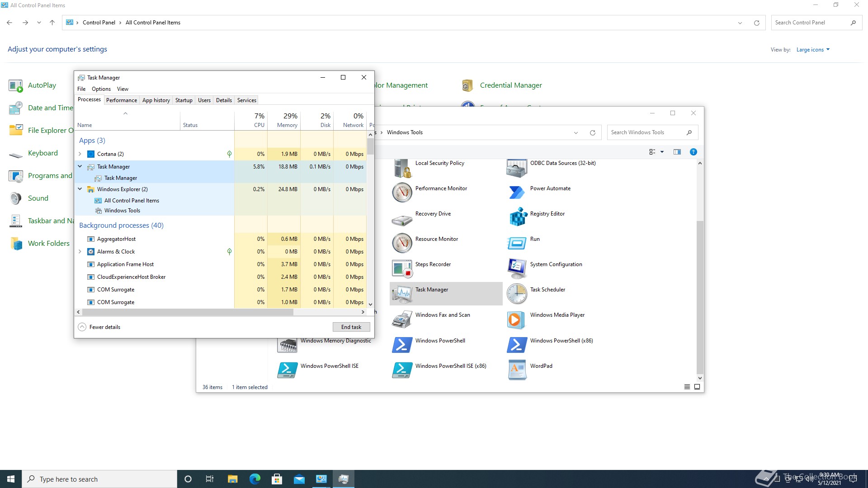This screenshot has width=868, height=488.
Task: Switch to Startup tab
Action: click(184, 100)
